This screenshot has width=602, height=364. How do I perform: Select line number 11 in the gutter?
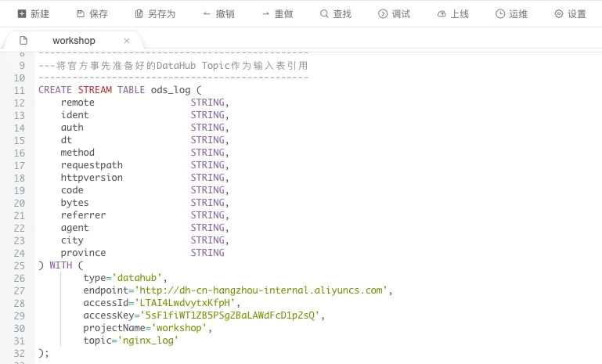(20, 91)
